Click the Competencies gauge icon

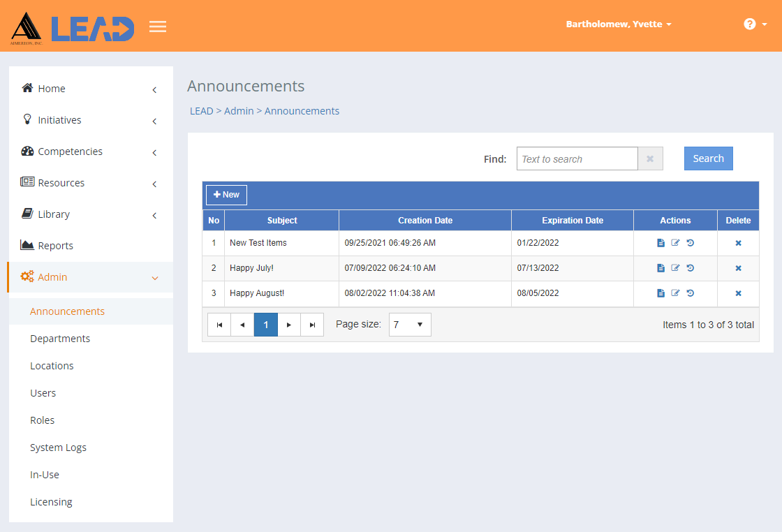[27, 151]
